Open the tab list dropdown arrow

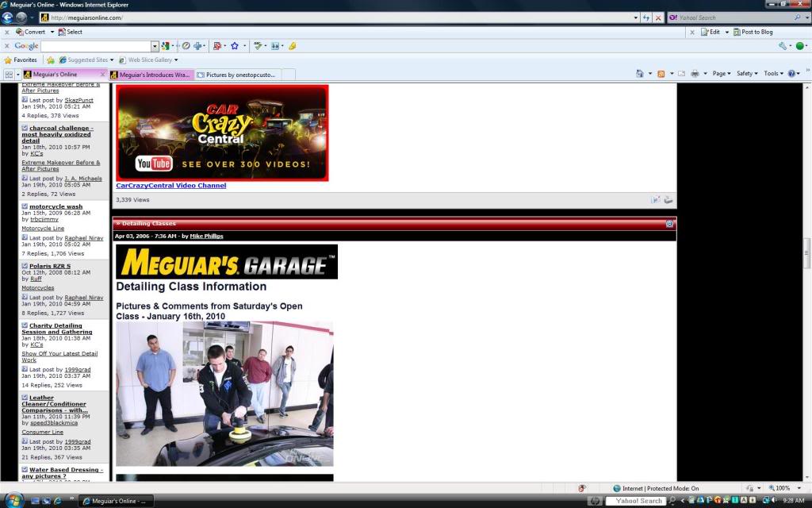tap(18, 75)
